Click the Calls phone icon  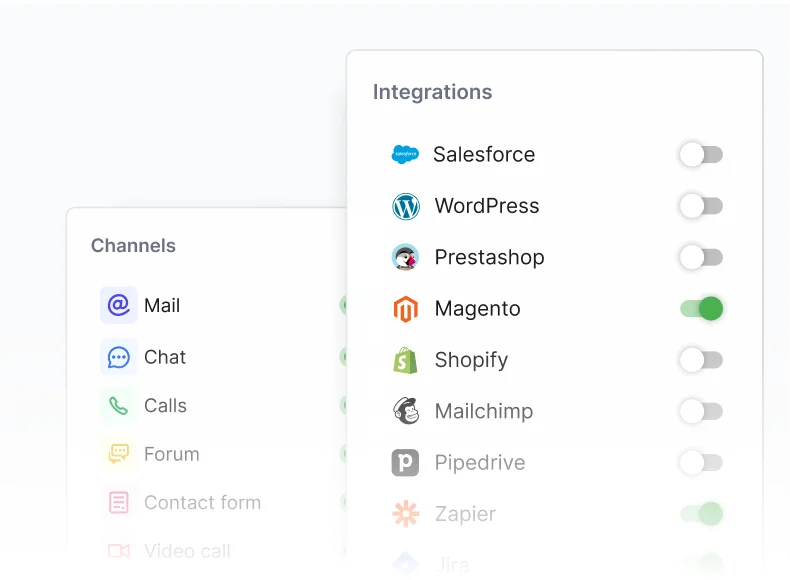pyautogui.click(x=119, y=405)
